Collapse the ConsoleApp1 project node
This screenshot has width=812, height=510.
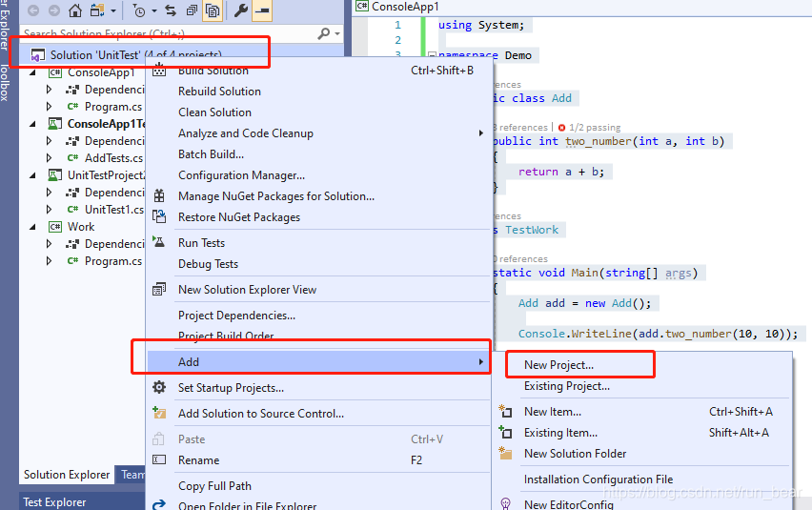32,72
